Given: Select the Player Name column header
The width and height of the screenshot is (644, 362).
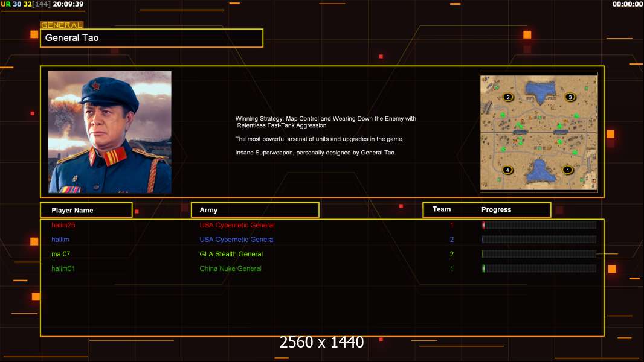Looking at the screenshot, I should (86, 210).
